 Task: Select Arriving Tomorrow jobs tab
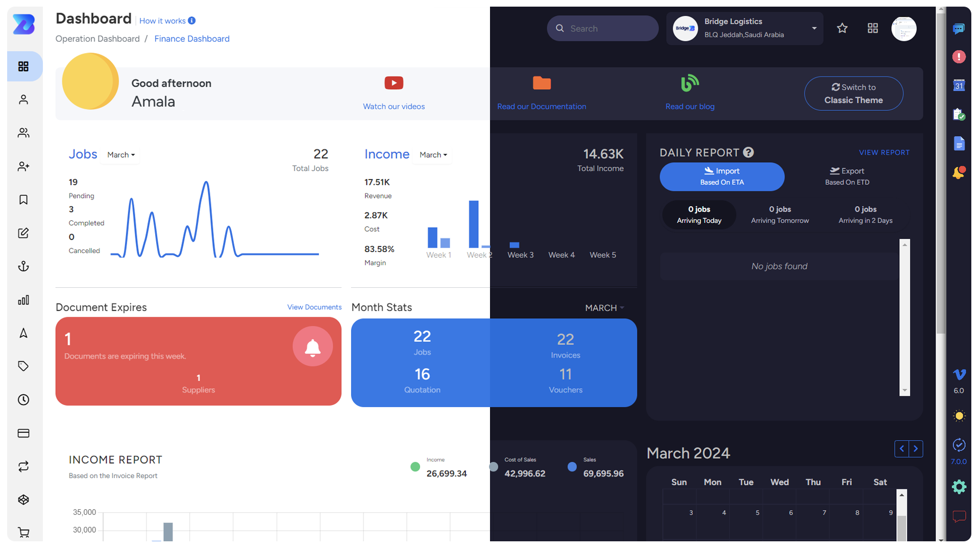(x=780, y=214)
